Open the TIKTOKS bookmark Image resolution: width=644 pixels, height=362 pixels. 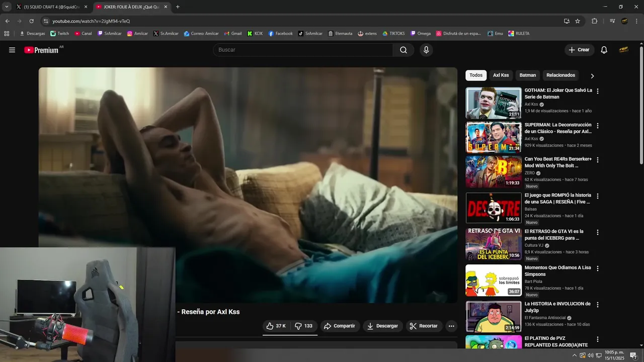click(393, 34)
